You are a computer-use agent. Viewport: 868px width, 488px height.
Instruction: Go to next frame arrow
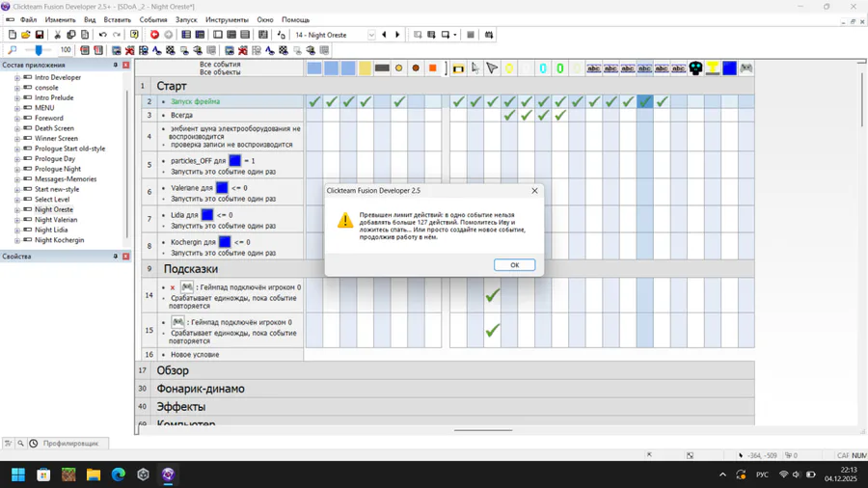click(x=397, y=35)
